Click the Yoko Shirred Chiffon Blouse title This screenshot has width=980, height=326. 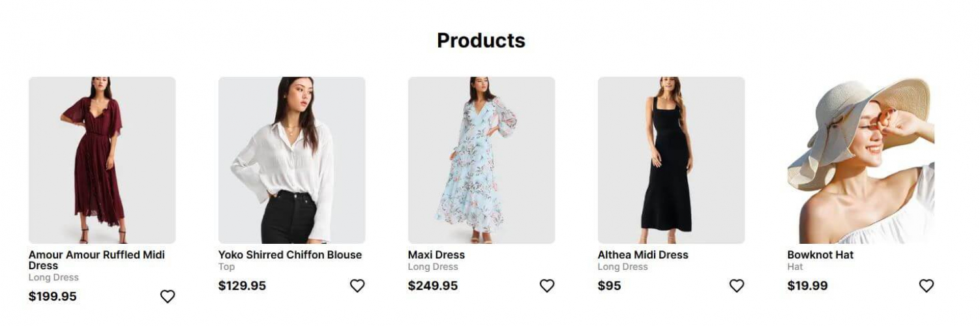(x=290, y=255)
